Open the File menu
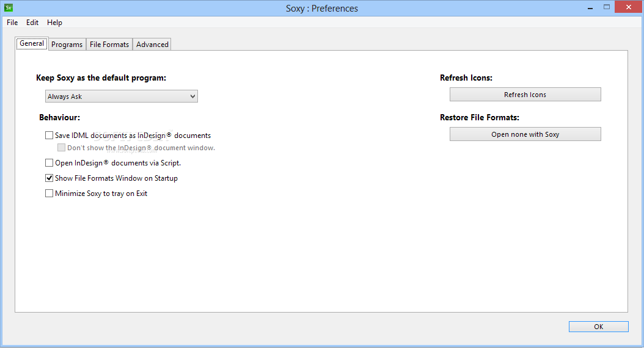Screen dimensions: 644x348 [x=12, y=23]
